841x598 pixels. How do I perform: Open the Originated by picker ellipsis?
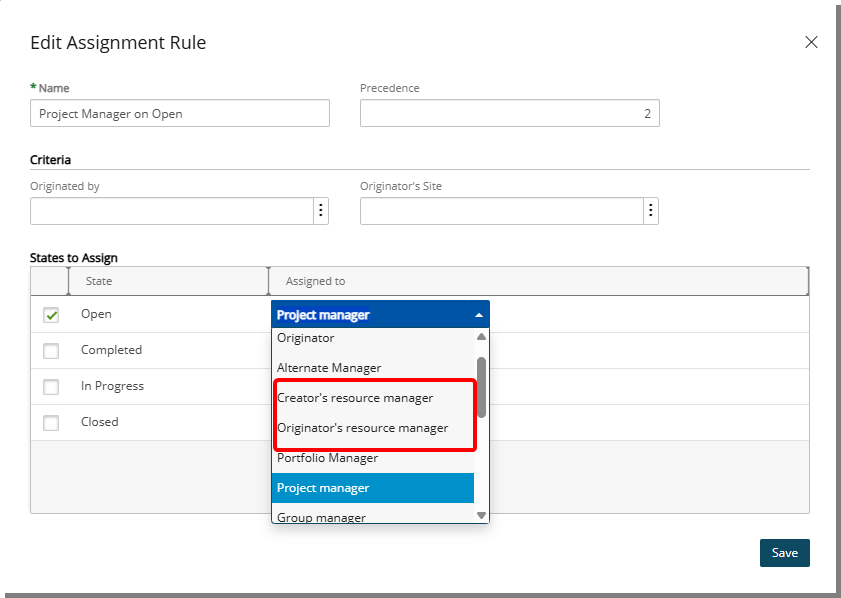point(320,211)
